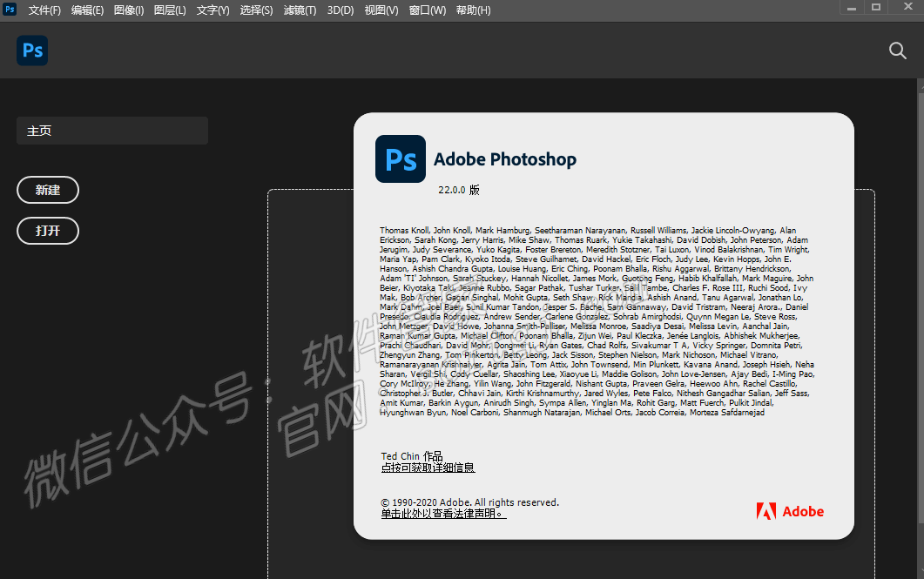Open the 编辑(E) menu
The width and height of the screenshot is (924, 579).
(87, 10)
